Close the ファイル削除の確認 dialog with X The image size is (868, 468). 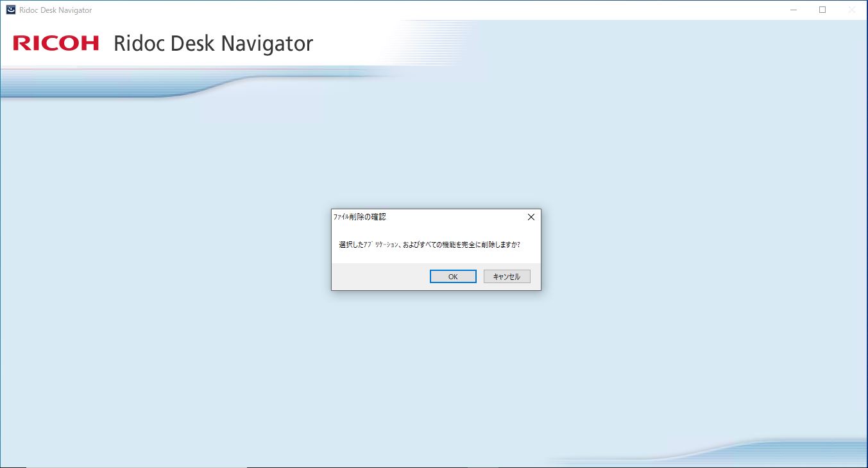(x=531, y=217)
